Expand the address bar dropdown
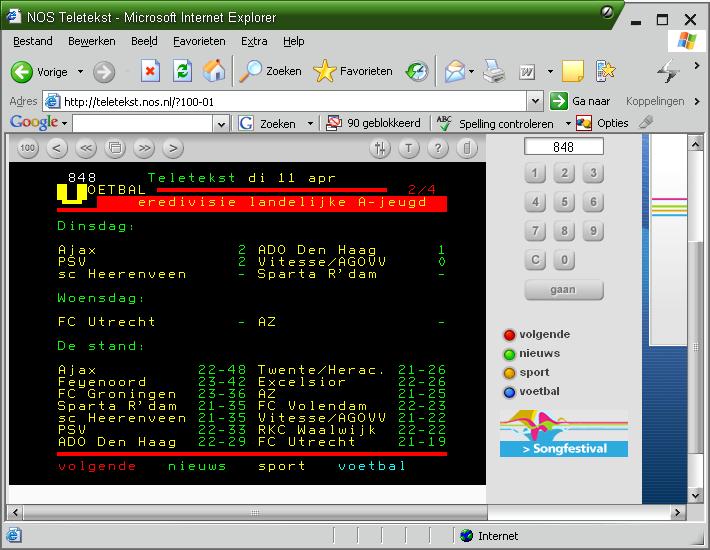 [x=535, y=101]
